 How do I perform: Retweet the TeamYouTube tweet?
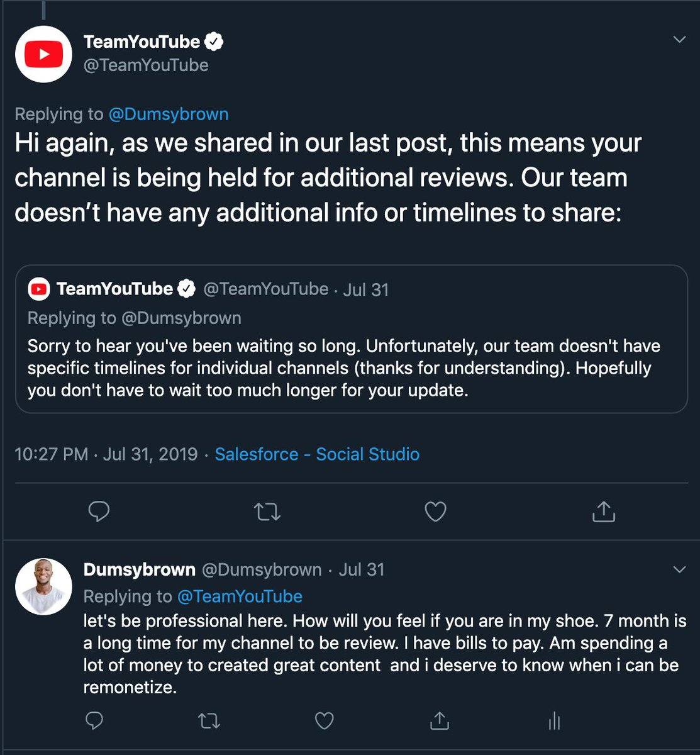267,512
